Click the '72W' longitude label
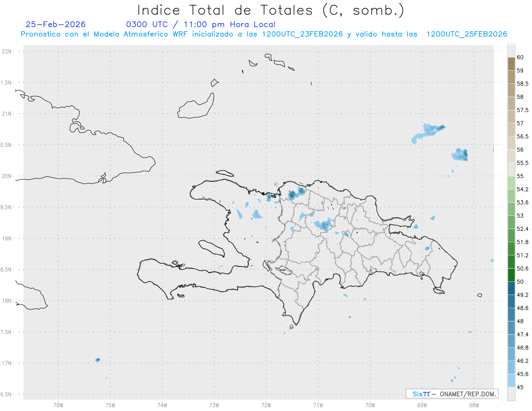Viewport: 532px width, 411px height. pyautogui.click(x=266, y=405)
